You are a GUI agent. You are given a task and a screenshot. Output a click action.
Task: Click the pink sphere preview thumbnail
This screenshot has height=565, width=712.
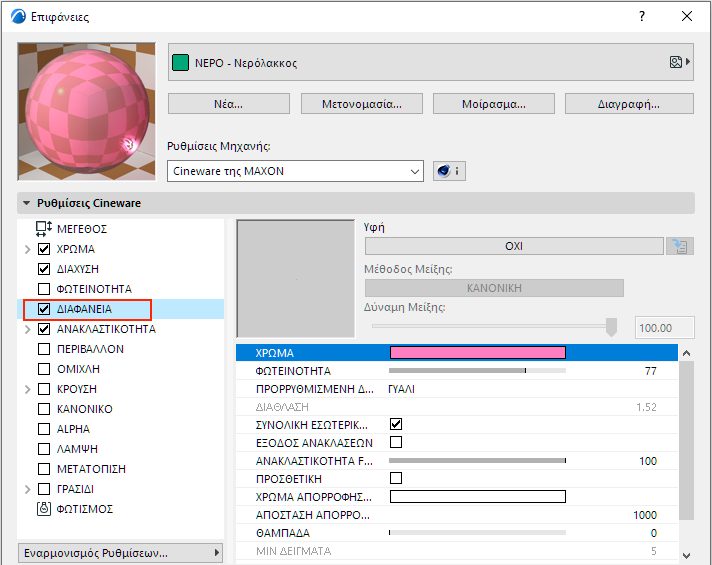(x=86, y=112)
